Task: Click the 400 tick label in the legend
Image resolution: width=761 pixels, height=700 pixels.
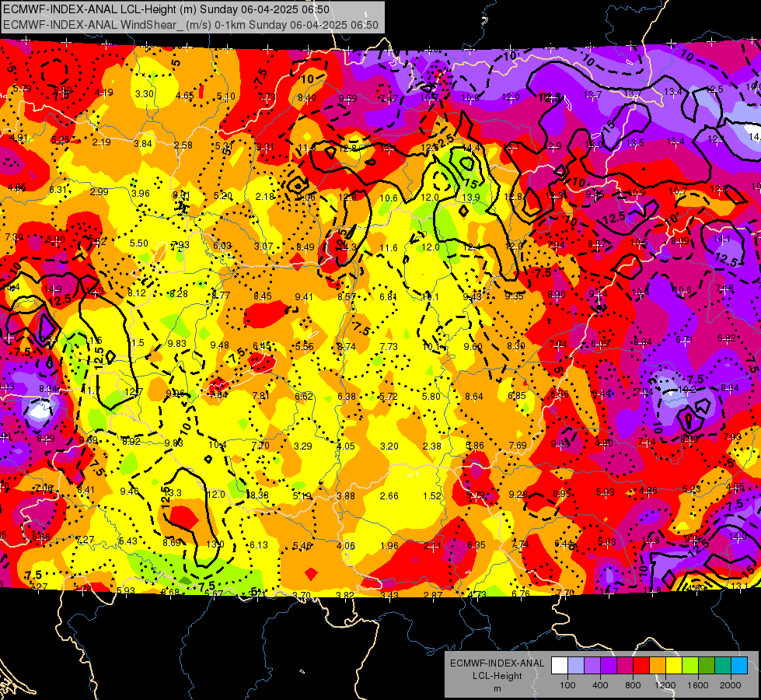Action: click(600, 685)
